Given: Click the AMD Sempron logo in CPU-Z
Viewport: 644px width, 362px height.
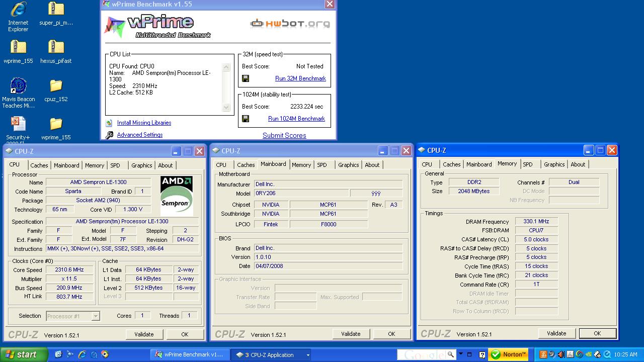Looking at the screenshot, I should coord(177,196).
